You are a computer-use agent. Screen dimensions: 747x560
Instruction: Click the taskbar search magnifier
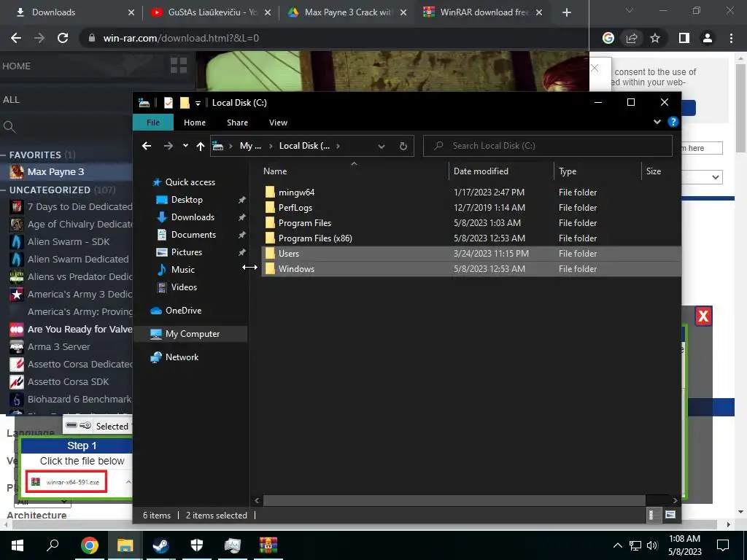click(x=53, y=545)
